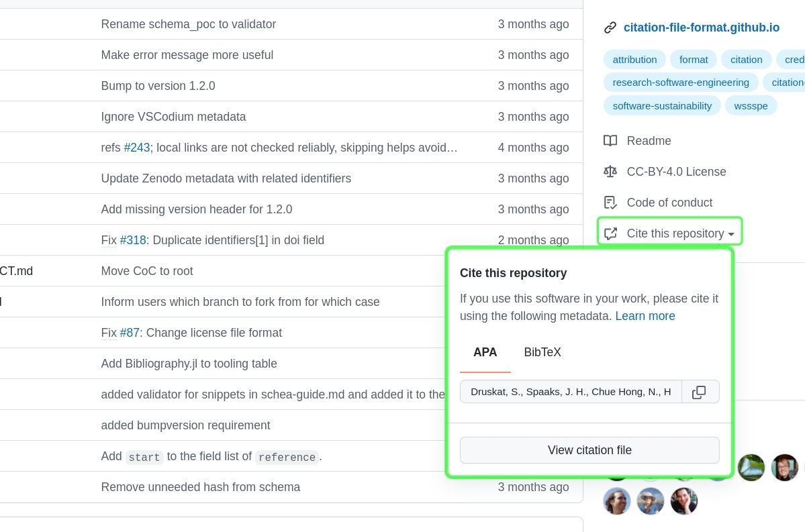Open Code of conduct via its document icon
This screenshot has height=532, width=805.
coord(610,203)
